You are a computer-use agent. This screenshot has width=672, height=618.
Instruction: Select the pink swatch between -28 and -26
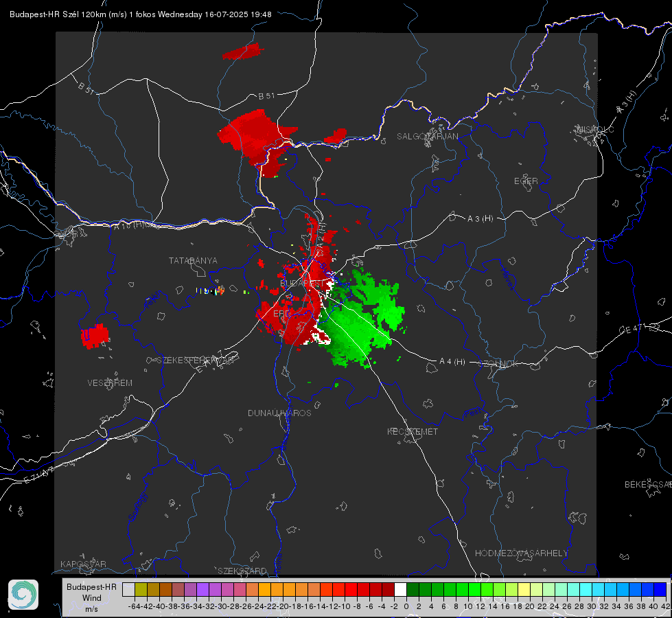coord(240,590)
